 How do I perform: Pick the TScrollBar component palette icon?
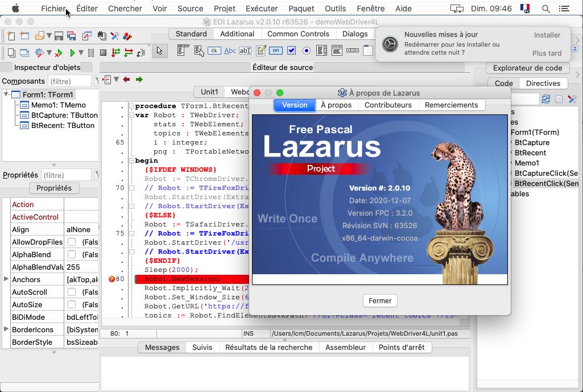tap(353, 50)
